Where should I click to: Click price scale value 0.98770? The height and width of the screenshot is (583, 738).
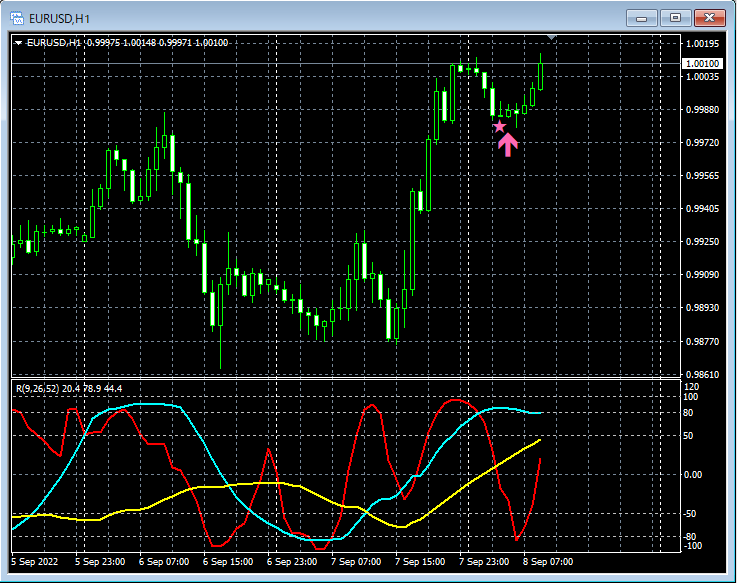point(703,342)
